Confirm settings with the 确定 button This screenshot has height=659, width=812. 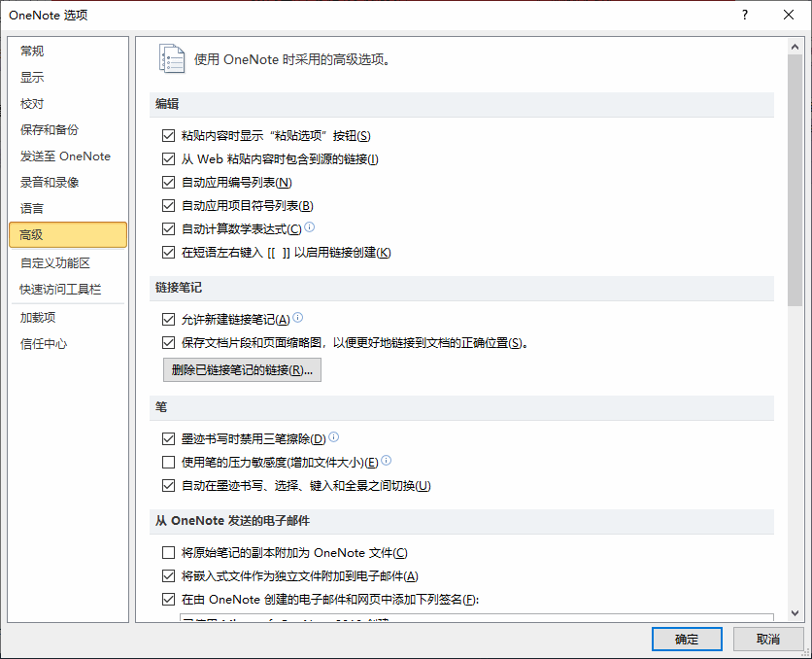point(687,639)
